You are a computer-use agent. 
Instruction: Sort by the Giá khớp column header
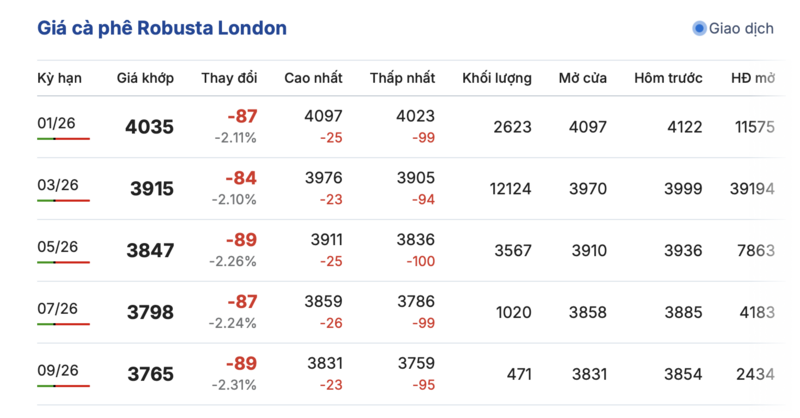[144, 78]
